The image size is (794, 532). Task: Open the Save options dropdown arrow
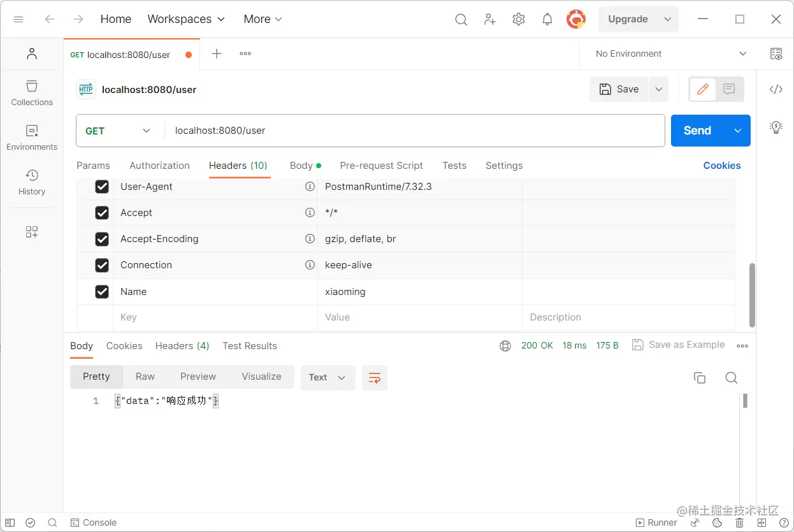click(x=658, y=89)
